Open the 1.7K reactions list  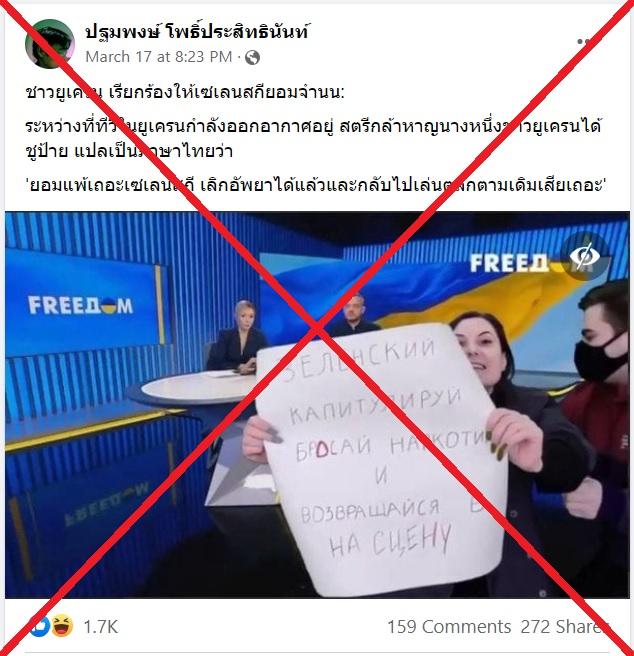click(x=101, y=627)
